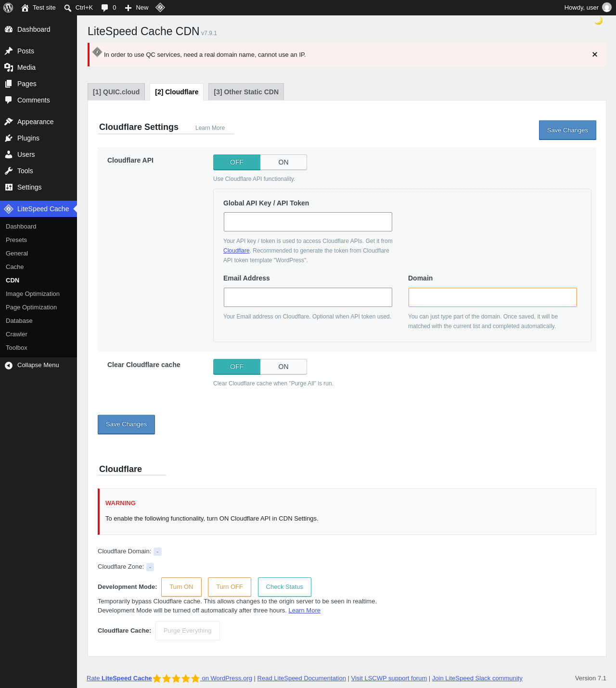The height and width of the screenshot is (688, 616).
Task: Click the moon icon near top right
Action: [599, 21]
